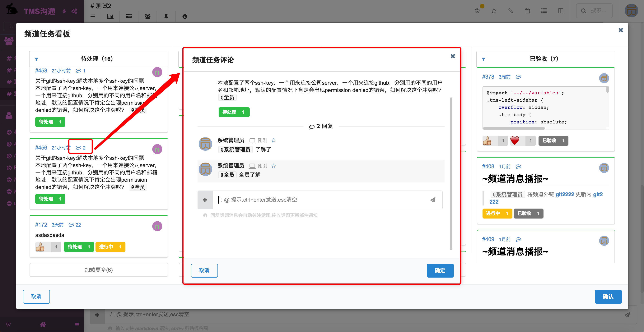Image resolution: width=644 pixels, height=332 pixels.
Task: Open the gears settings icon beside TMS沟通
Action: 74,11
